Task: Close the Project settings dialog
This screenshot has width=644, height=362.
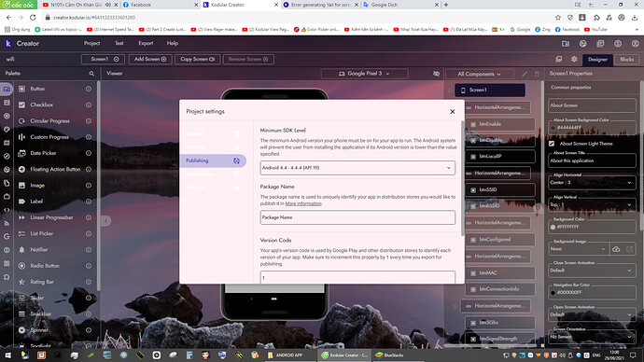Action: 452,112
